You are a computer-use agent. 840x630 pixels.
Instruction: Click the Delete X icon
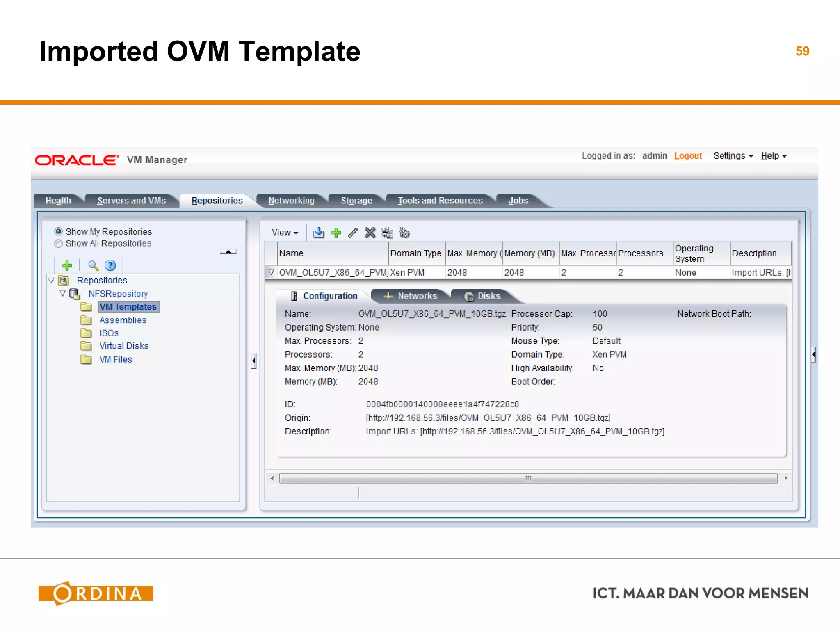click(x=370, y=233)
